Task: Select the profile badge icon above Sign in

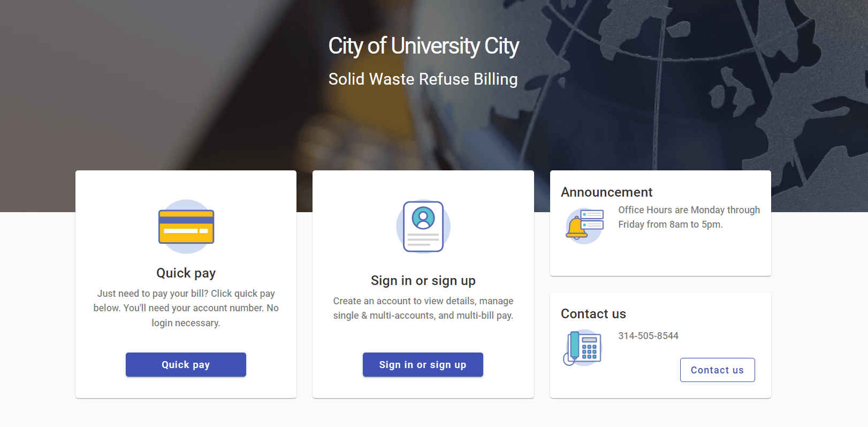Action: pos(423,226)
